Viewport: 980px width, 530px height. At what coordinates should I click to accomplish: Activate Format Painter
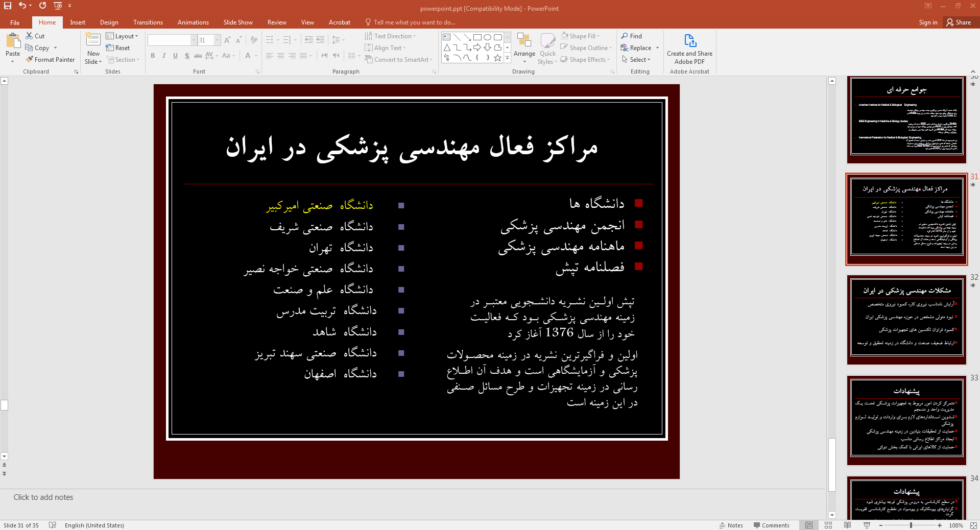[x=50, y=60]
